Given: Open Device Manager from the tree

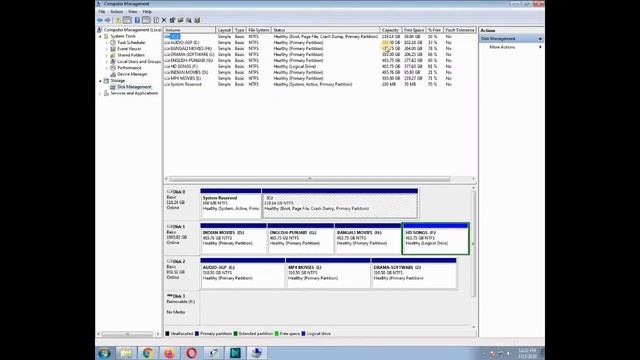Looking at the screenshot, I should point(132,74).
